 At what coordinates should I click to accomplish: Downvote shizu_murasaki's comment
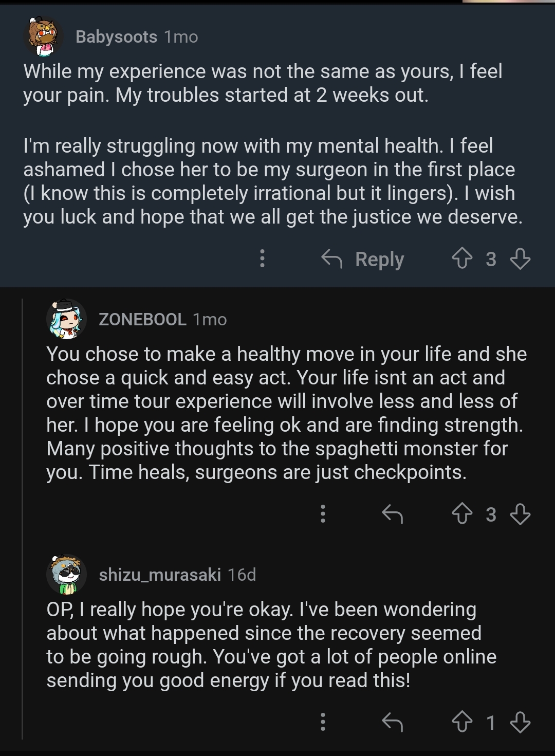pos(520,723)
